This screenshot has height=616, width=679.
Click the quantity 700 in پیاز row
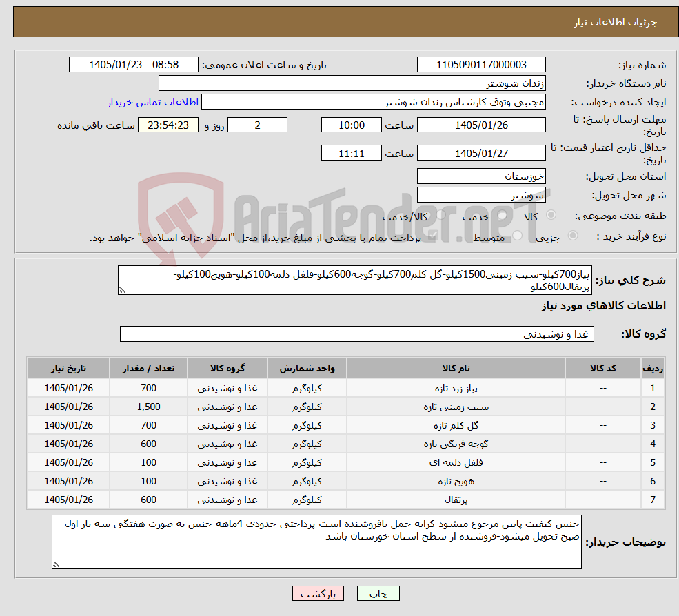click(148, 389)
